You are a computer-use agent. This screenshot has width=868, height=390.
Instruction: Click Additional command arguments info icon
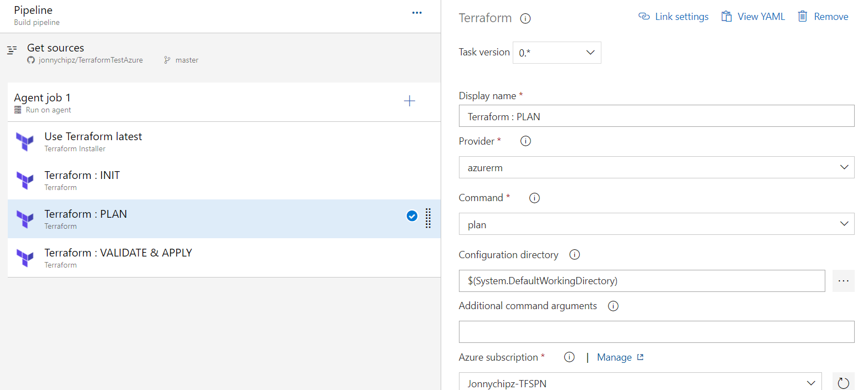pyautogui.click(x=613, y=306)
